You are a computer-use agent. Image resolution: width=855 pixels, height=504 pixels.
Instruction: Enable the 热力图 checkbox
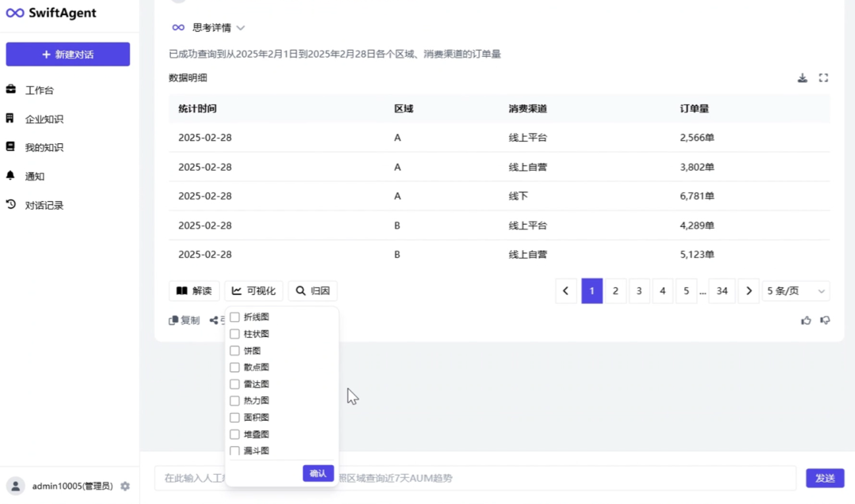[234, 401]
